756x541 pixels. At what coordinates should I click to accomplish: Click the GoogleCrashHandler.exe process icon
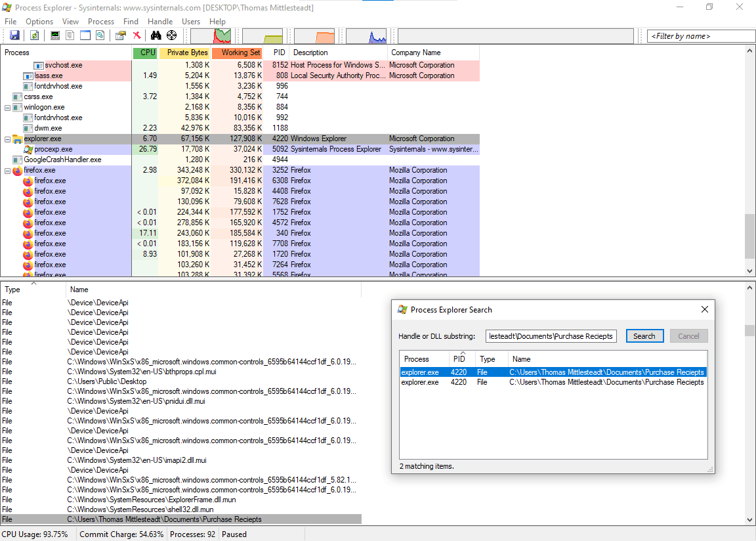tap(17, 160)
